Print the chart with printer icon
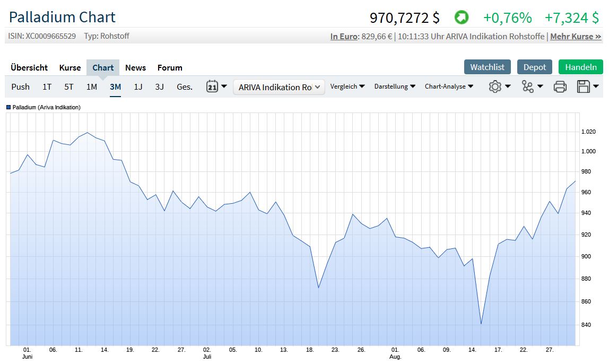The height and width of the screenshot is (364, 609). coord(560,86)
